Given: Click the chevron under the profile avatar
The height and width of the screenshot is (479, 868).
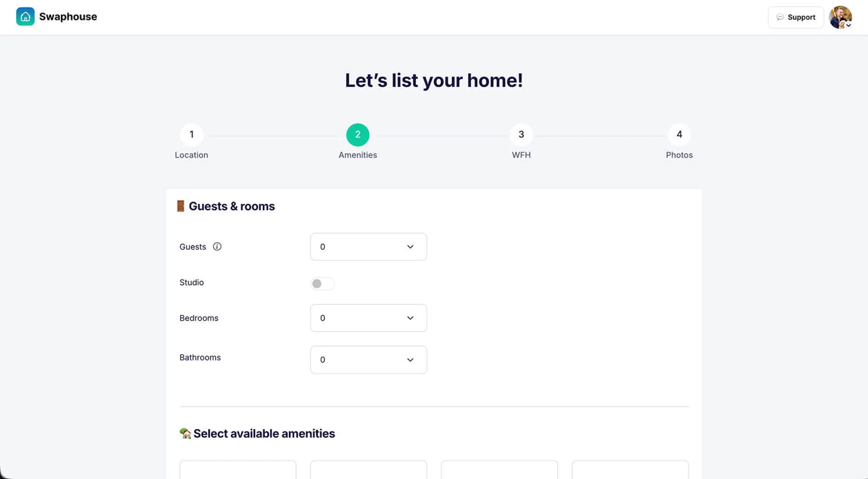Looking at the screenshot, I should click(849, 25).
